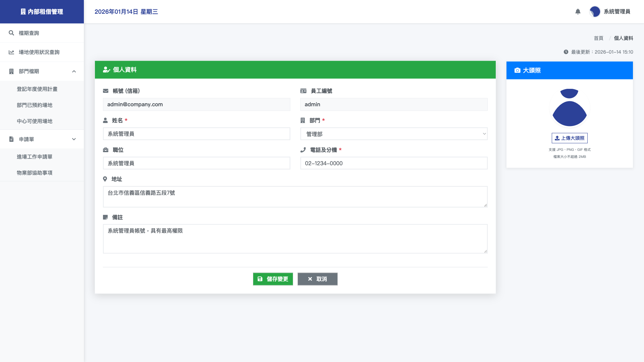Click the document icon beside 申請單
This screenshot has width=644, height=362.
pyautogui.click(x=11, y=139)
